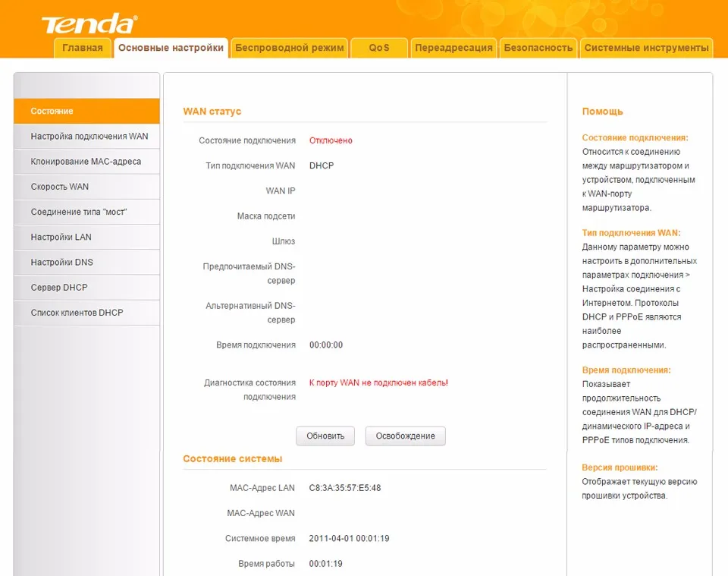Click the Альтернативный DNS-сервер label
This screenshot has width=728, height=576.
pos(250,313)
